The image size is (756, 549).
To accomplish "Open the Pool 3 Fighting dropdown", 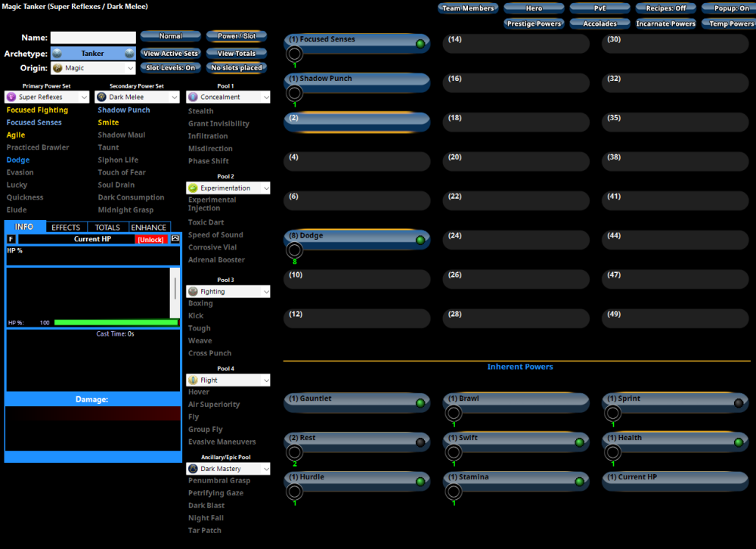I will click(228, 291).
